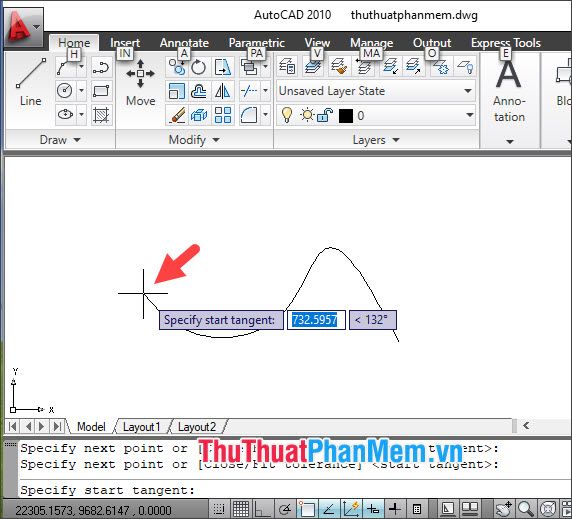Select the Rotate tool

(199, 67)
